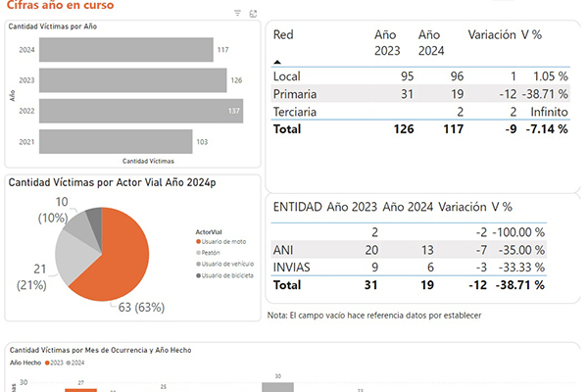Image resolution: width=588 pixels, height=392 pixels.
Task: Select the Primaria row label
Action: (x=295, y=94)
